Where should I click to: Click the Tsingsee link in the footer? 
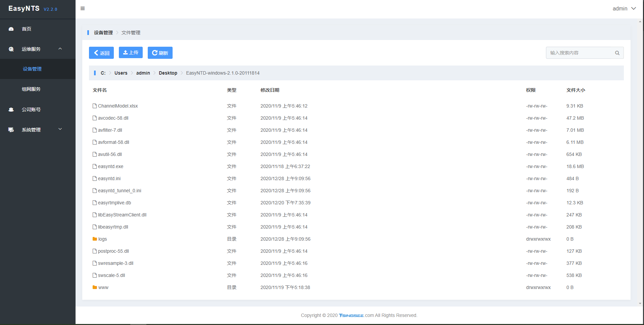pyautogui.click(x=351, y=315)
